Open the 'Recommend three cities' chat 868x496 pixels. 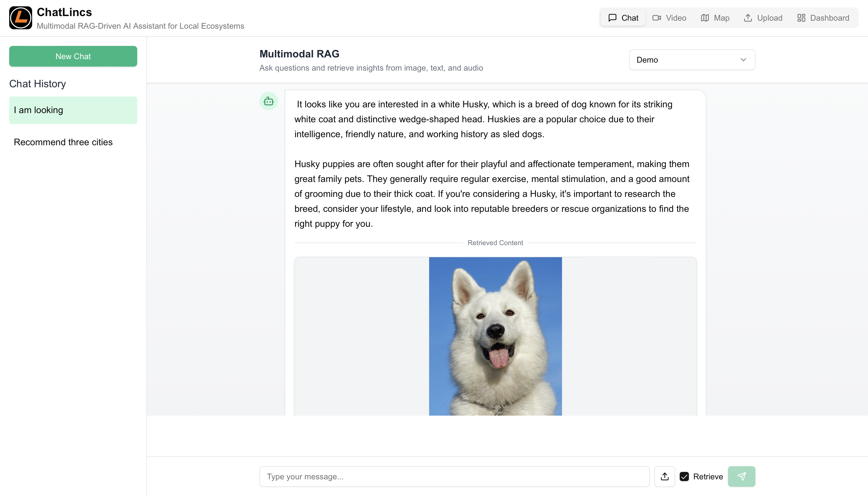point(63,142)
